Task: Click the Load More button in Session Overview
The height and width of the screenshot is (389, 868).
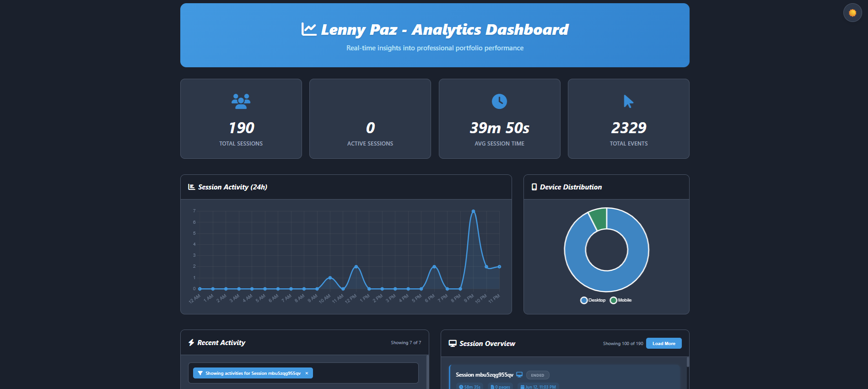Action: coord(663,344)
